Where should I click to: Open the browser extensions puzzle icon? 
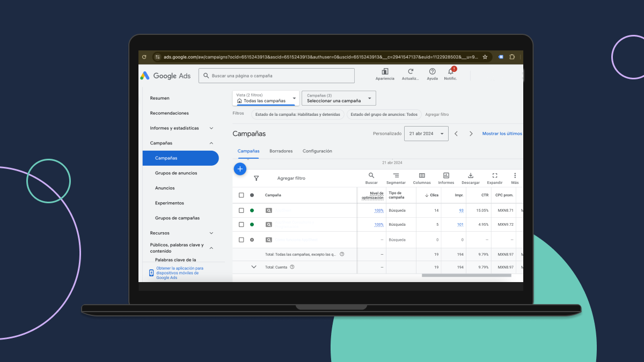pos(512,57)
